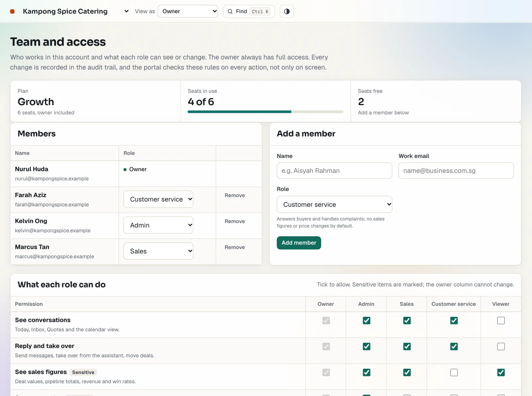Click the Growth plan name
The width and height of the screenshot is (532, 396).
pos(36,101)
